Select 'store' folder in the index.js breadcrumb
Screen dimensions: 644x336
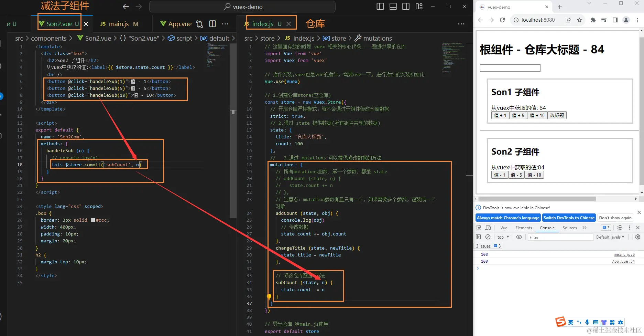[x=267, y=38]
